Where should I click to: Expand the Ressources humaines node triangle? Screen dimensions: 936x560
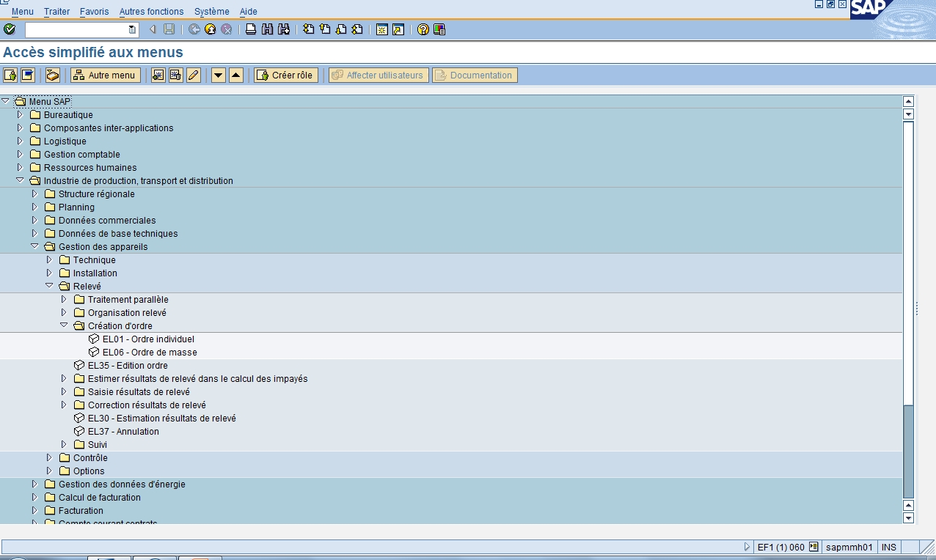20,167
